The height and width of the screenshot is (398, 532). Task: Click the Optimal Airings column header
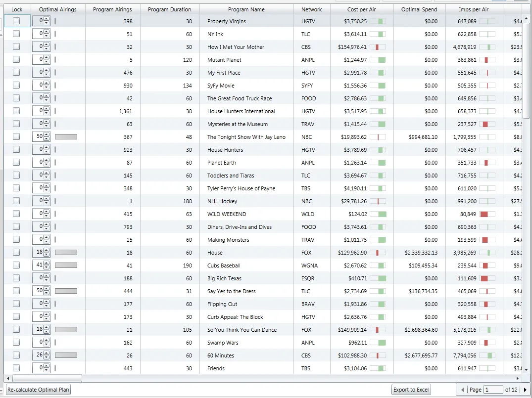pos(58,9)
